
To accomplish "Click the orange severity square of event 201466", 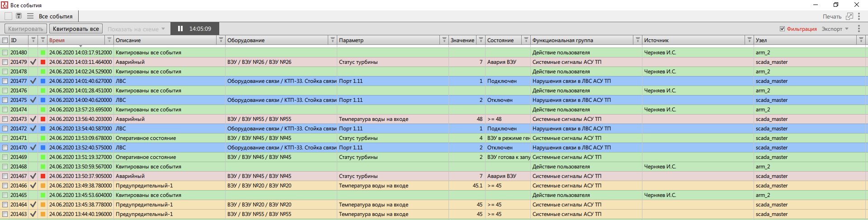I will coord(42,186).
